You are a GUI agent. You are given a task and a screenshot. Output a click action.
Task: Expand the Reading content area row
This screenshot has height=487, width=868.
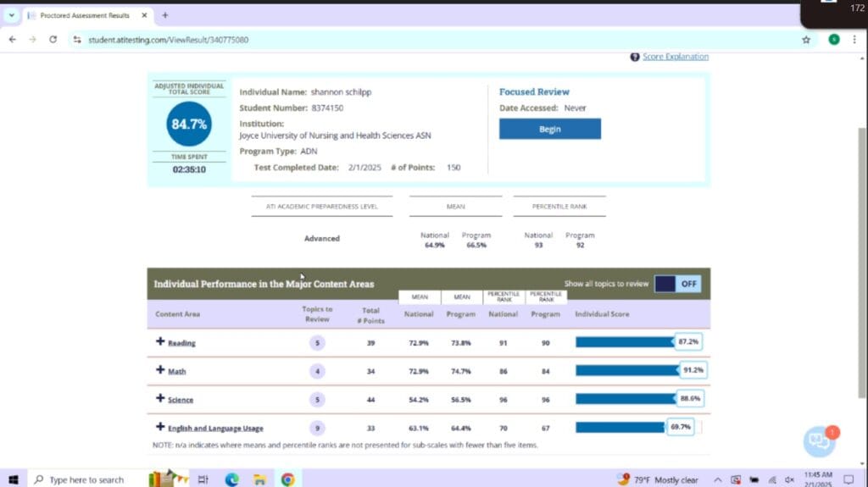tap(160, 342)
